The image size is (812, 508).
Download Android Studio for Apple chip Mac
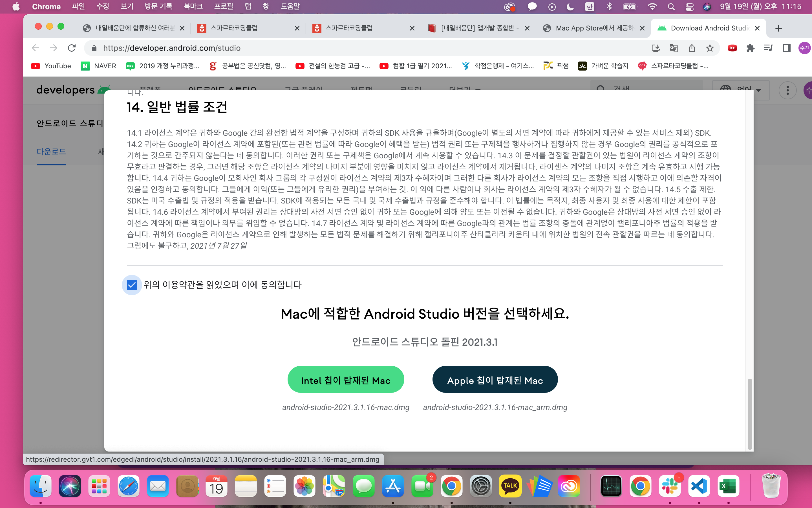pyautogui.click(x=495, y=379)
